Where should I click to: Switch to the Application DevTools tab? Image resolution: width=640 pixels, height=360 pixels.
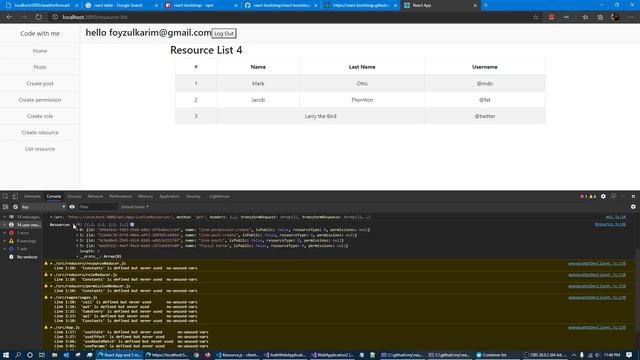click(169, 196)
